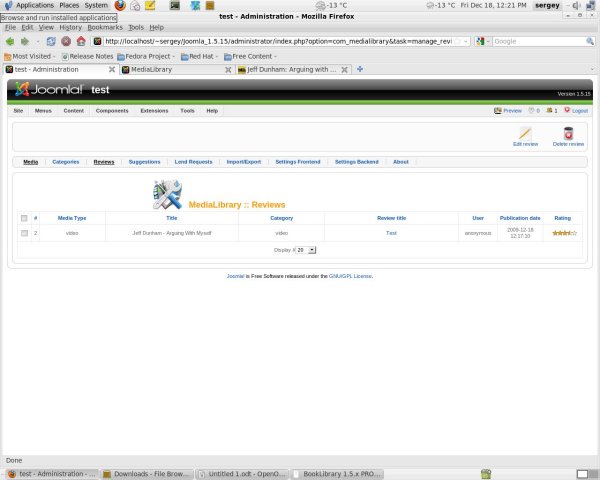The height and width of the screenshot is (480, 600).
Task: Open Firefox History menu
Action: point(70,27)
